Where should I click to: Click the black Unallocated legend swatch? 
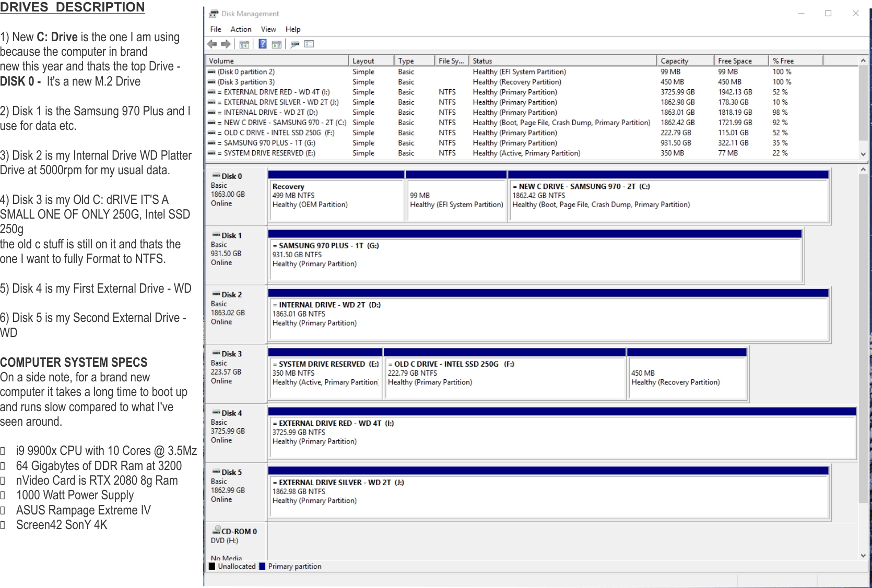(212, 566)
